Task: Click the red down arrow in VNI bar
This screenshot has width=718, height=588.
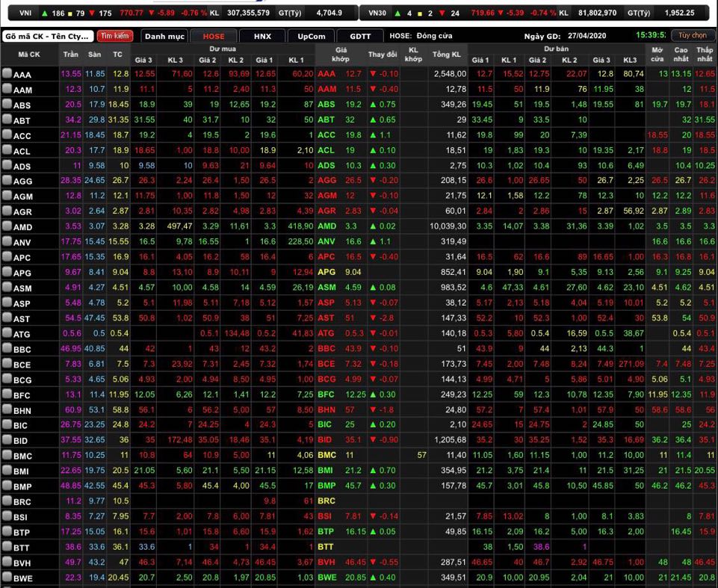Action: pyautogui.click(x=92, y=13)
